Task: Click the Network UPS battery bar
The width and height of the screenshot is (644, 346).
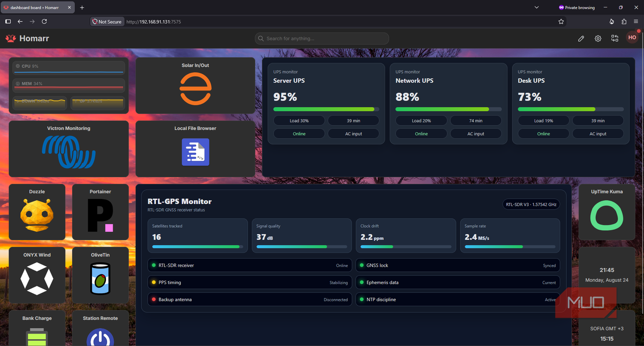Action: point(448,109)
